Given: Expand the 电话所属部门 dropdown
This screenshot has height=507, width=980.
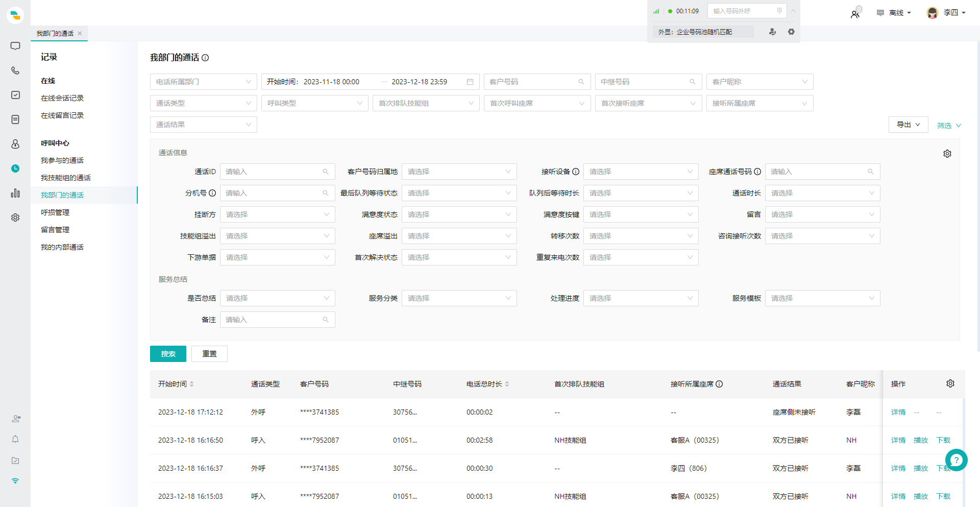Looking at the screenshot, I should pos(204,82).
